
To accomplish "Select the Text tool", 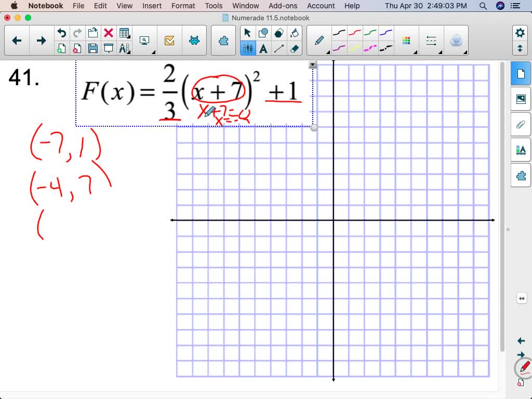I will point(264,49).
